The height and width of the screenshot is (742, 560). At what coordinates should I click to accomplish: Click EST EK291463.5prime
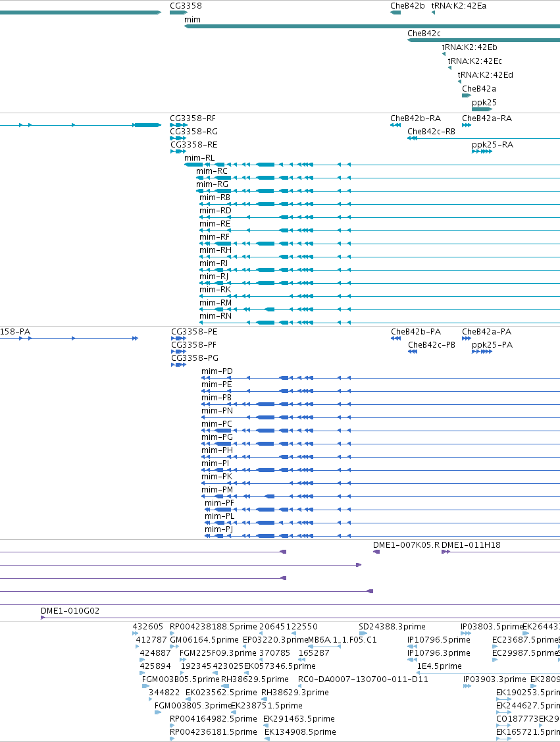299,719
